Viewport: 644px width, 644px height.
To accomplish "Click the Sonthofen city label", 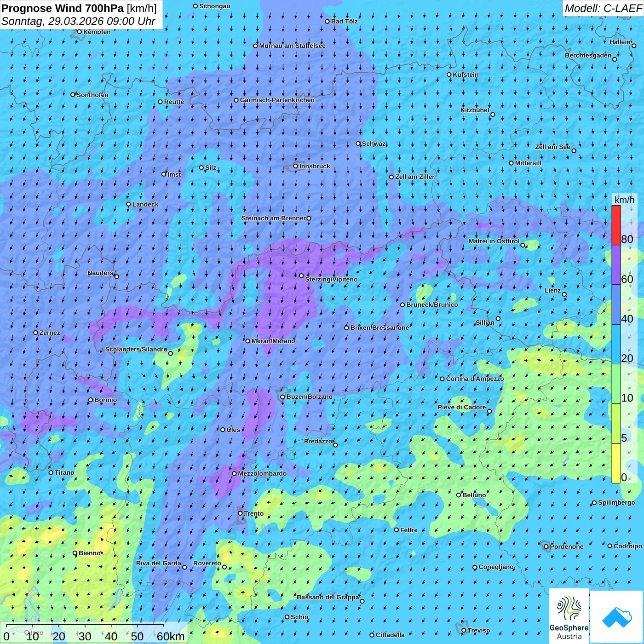I will click(x=92, y=95).
